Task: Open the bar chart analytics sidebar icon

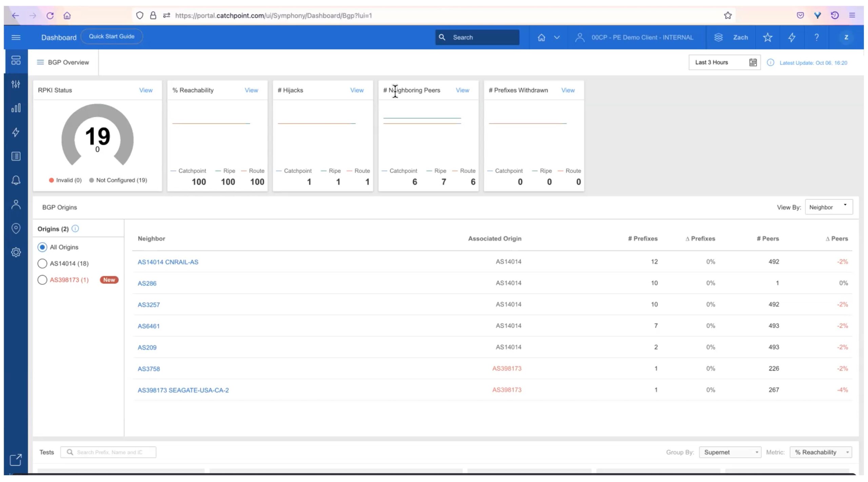Action: click(16, 108)
